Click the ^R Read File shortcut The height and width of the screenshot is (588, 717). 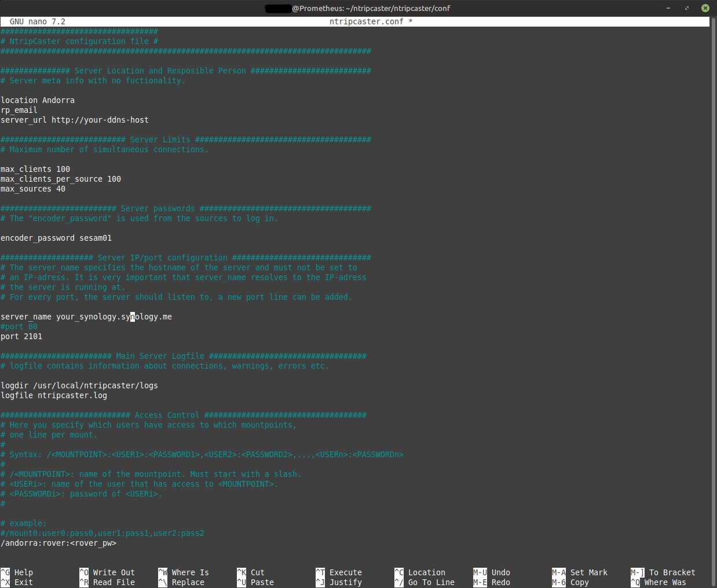point(107,582)
